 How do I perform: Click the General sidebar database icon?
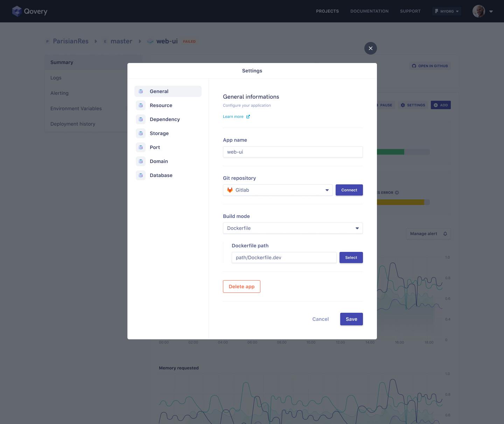tap(141, 91)
